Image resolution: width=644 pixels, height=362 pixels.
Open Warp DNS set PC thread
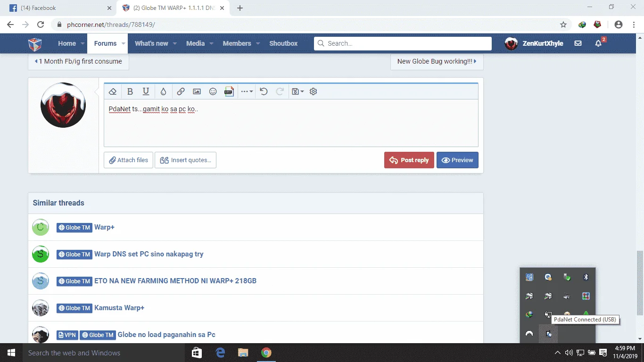(149, 254)
